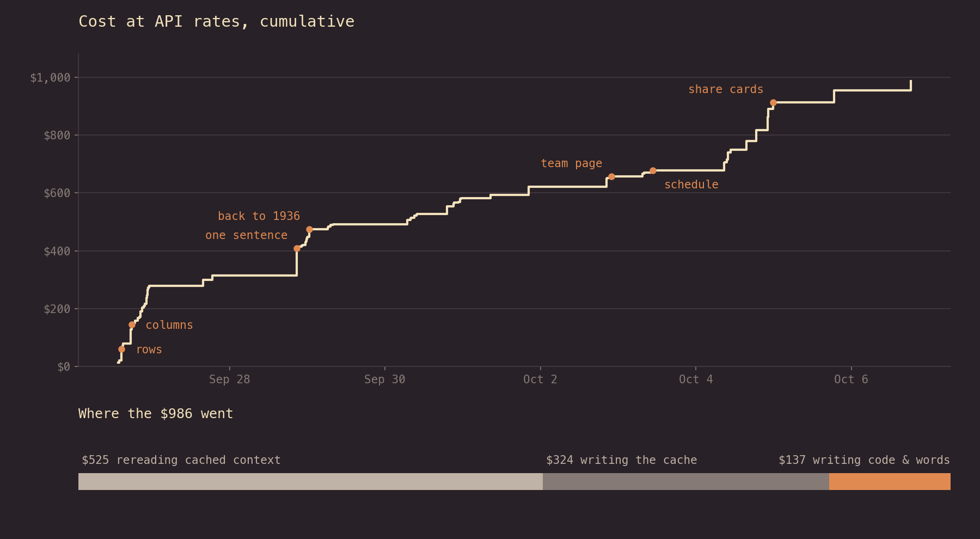Screen dimensions: 980x539
Task: Click the '$1,000' y-axis label
Action: 51,78
